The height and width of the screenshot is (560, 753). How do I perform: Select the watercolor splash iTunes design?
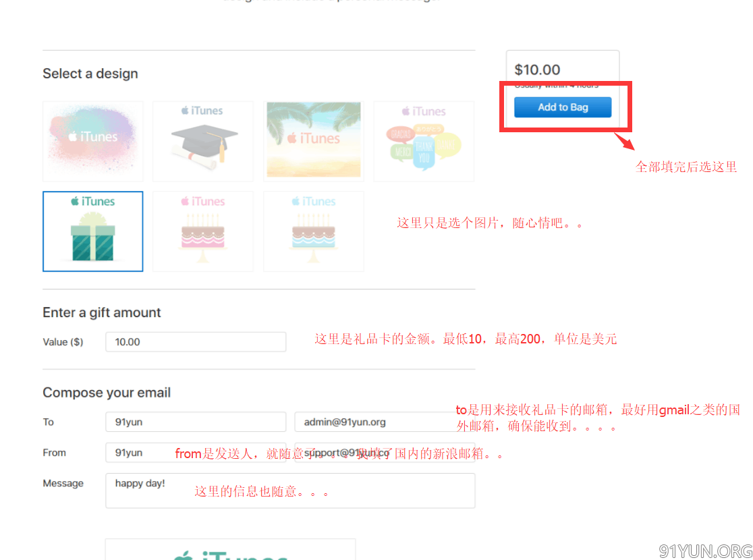coord(92,141)
